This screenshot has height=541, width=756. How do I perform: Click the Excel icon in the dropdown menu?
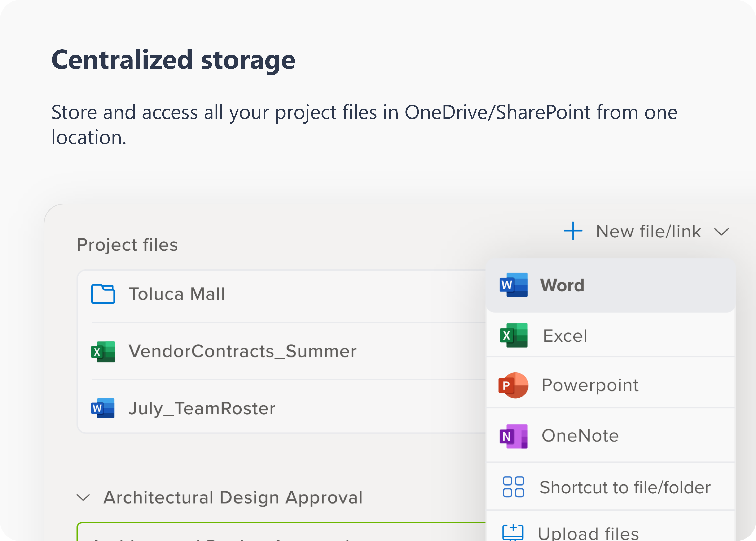click(513, 335)
